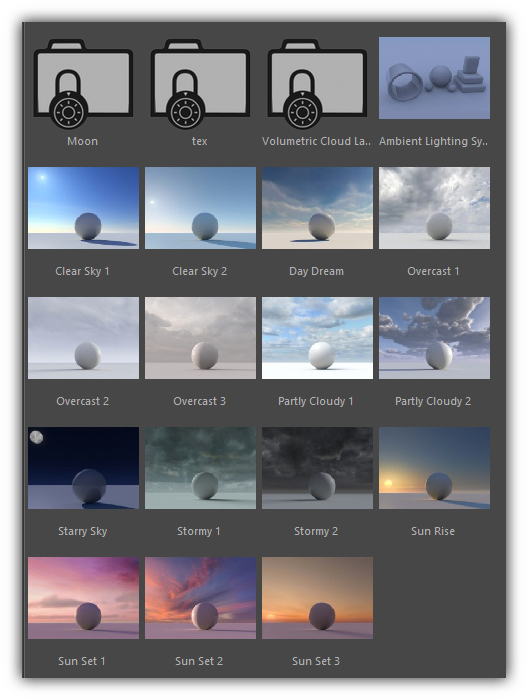The image size is (528, 700).
Task: Select the Partly Cloudy 2 sky
Action: [x=434, y=338]
